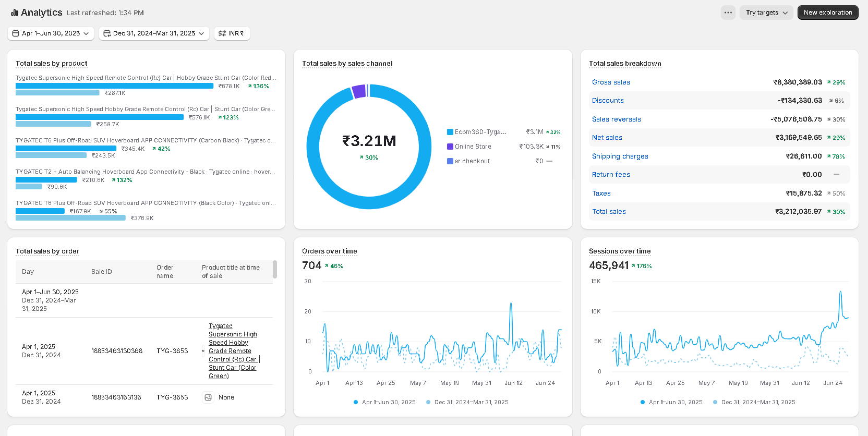Image resolution: width=868 pixels, height=436 pixels.
Task: Click the Net sales link
Action: click(607, 138)
